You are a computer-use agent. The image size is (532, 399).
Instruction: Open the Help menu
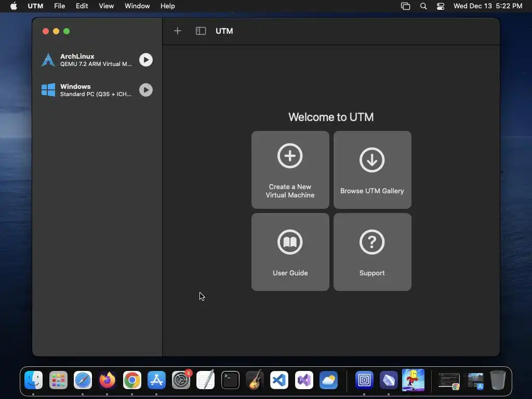click(168, 6)
